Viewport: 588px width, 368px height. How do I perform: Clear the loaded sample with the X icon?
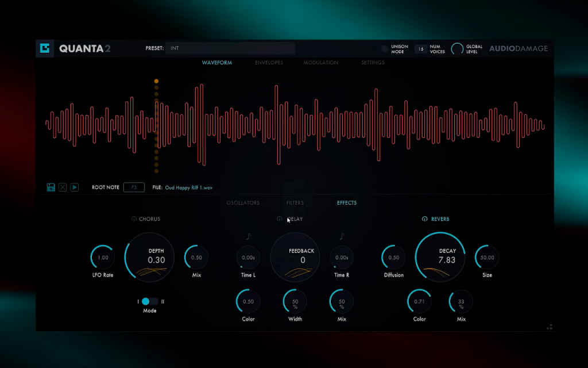63,187
